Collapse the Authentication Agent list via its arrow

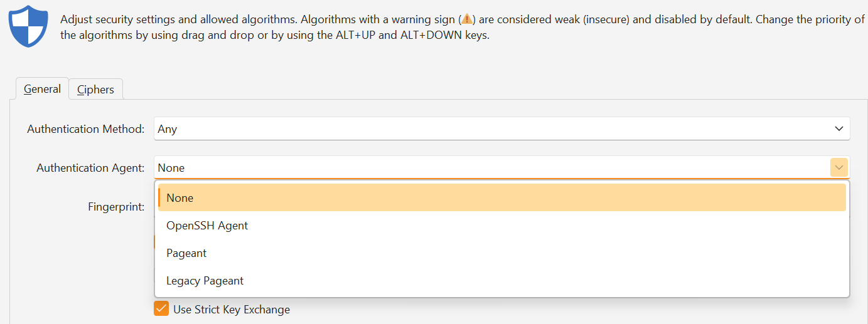839,167
